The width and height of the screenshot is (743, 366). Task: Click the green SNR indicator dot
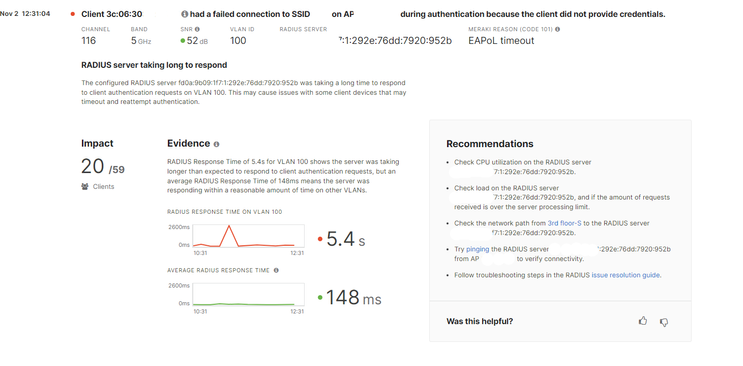pos(182,41)
